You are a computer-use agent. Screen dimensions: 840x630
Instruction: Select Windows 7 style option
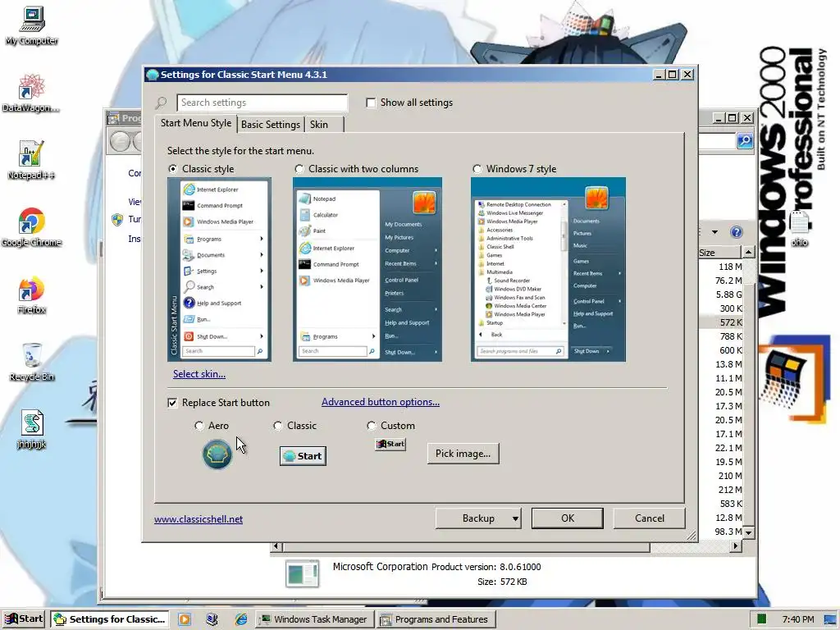(477, 169)
